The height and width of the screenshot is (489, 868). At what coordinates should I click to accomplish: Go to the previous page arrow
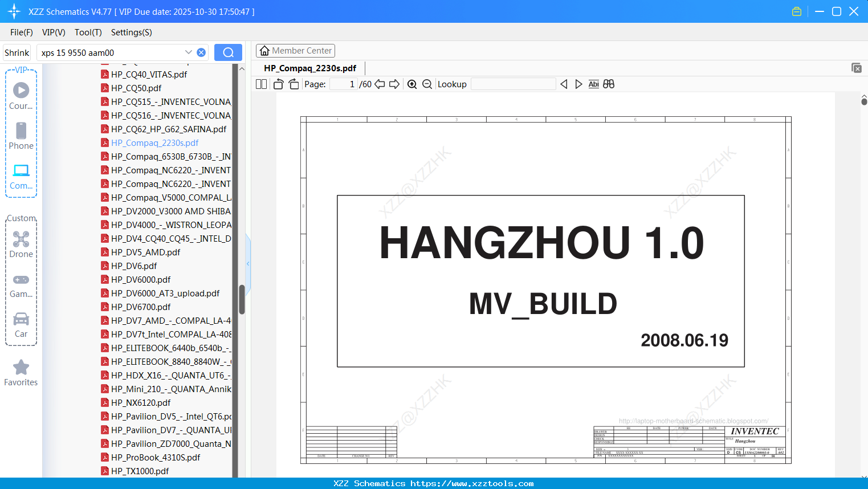[x=380, y=84]
